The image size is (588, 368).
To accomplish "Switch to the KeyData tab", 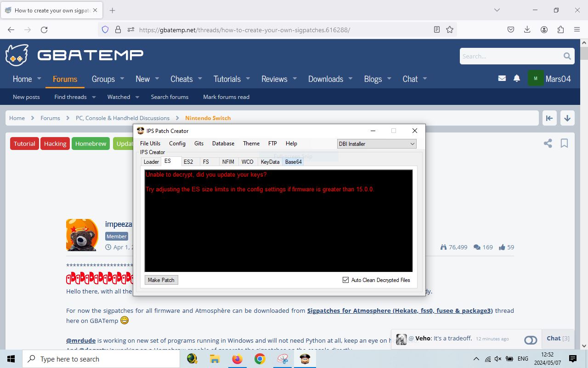I will point(270,162).
